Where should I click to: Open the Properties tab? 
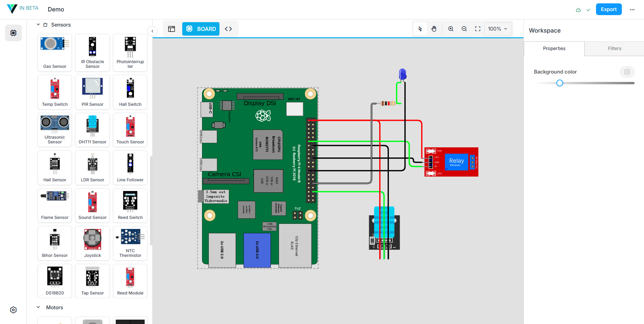(554, 48)
